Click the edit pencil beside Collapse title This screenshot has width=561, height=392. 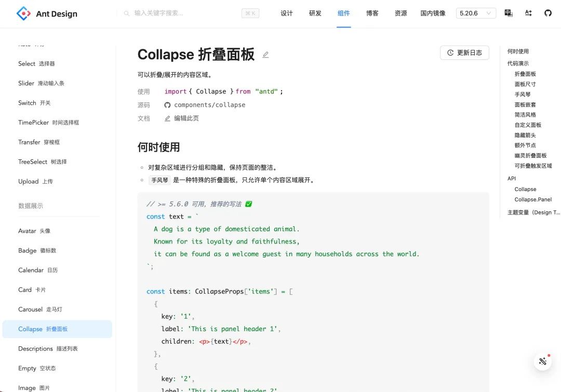pyautogui.click(x=265, y=55)
